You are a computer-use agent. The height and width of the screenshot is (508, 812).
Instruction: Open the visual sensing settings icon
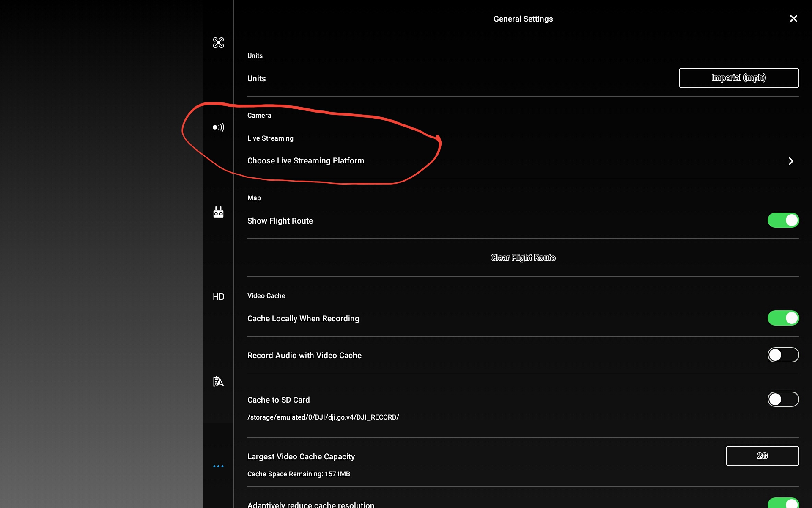point(218,127)
